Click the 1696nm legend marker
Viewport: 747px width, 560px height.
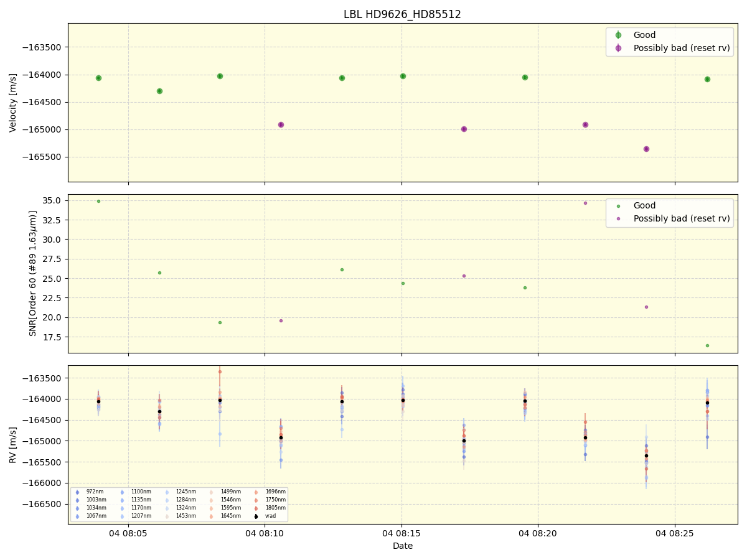256,492
